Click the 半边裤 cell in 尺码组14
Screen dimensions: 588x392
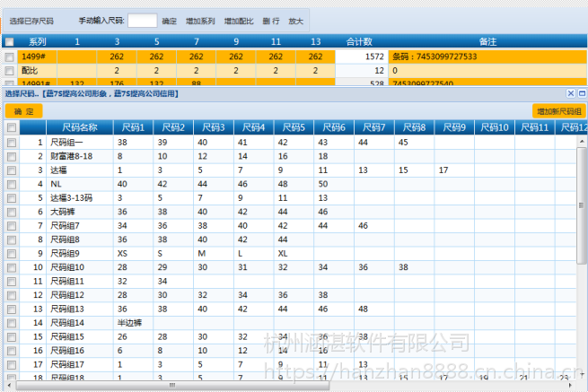click(x=133, y=323)
